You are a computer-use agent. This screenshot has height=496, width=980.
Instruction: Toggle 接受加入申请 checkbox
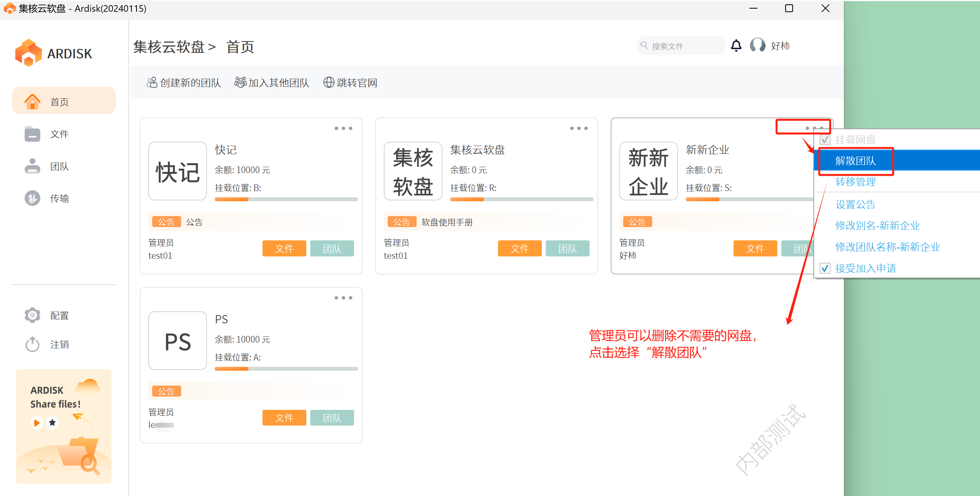pyautogui.click(x=825, y=269)
